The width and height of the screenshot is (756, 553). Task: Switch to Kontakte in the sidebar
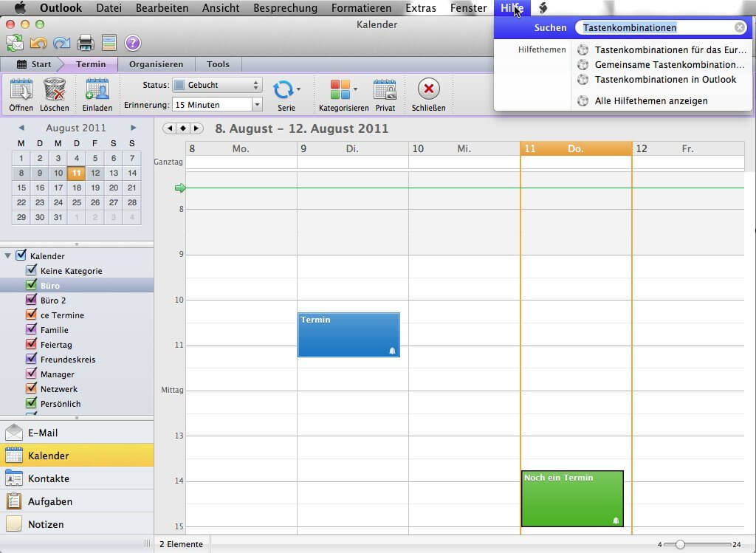(x=77, y=478)
